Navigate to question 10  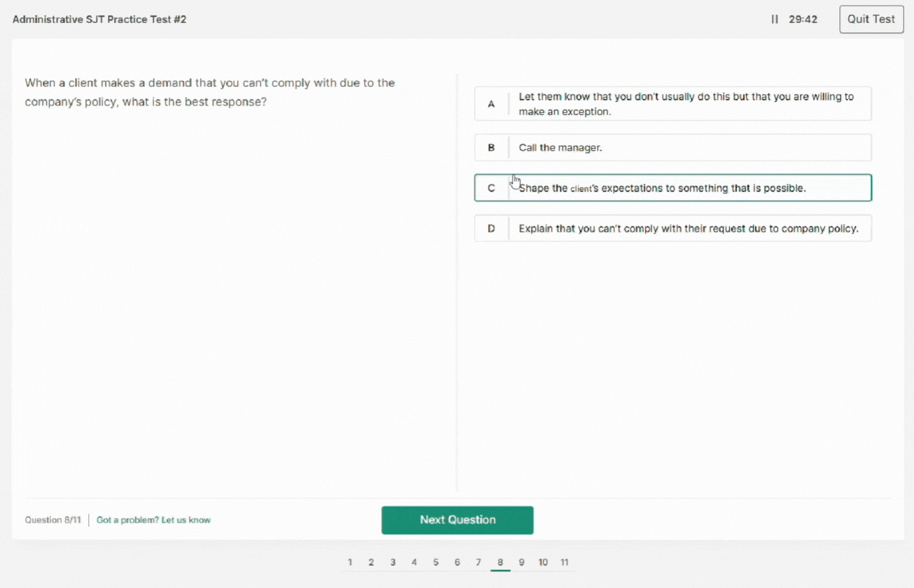543,562
